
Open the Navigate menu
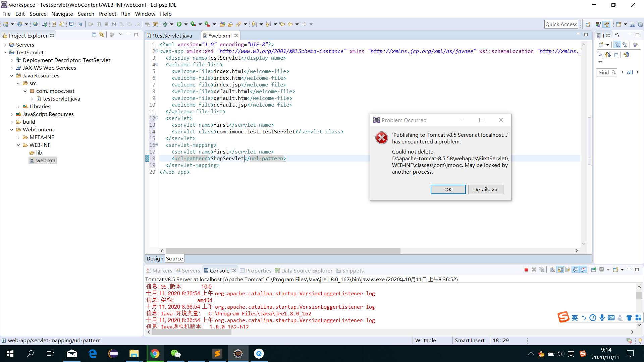tap(62, 14)
